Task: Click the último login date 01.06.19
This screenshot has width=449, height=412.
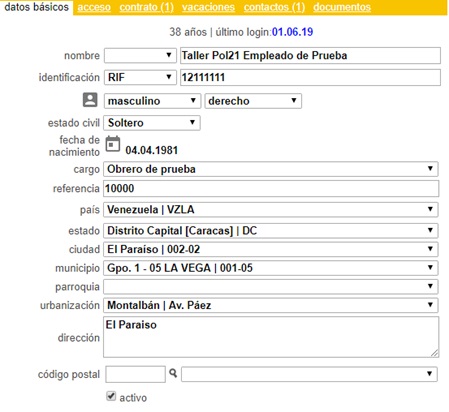Action: (x=292, y=32)
